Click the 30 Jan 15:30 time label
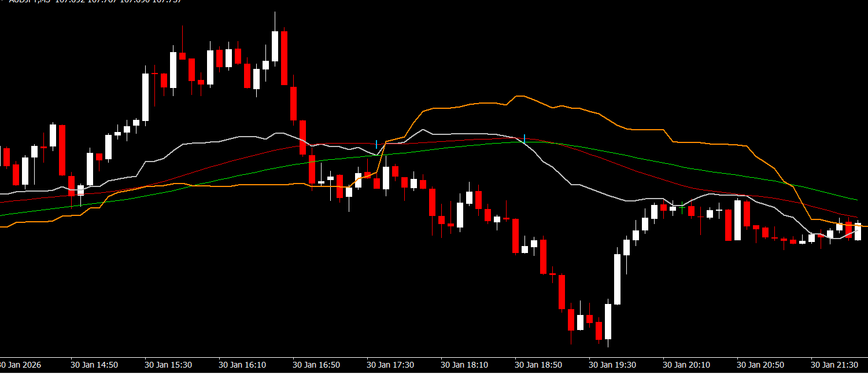 point(168,365)
